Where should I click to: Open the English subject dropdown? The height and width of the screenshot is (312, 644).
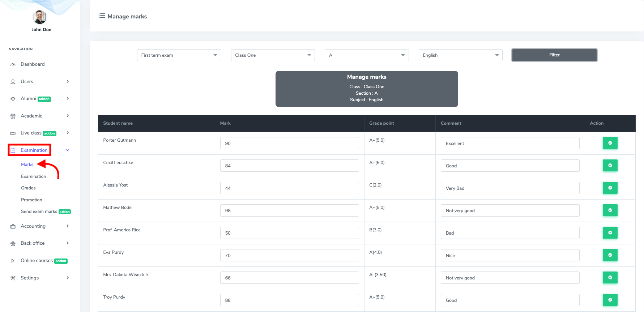[x=460, y=55]
